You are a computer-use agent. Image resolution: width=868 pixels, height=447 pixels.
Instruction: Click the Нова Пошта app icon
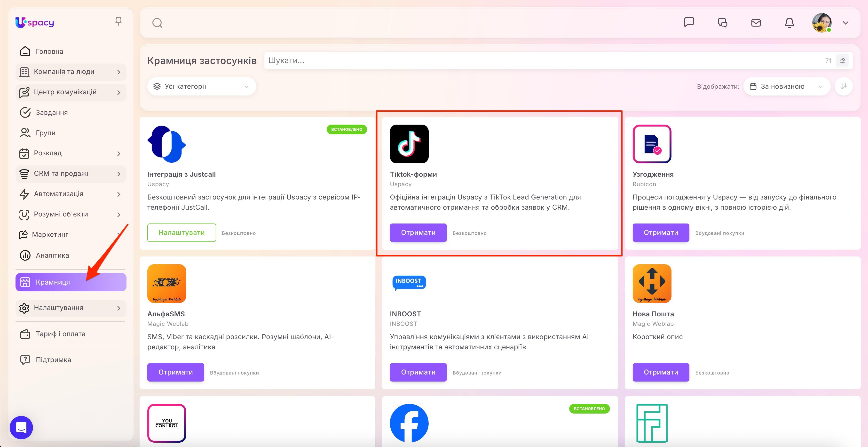[652, 284]
